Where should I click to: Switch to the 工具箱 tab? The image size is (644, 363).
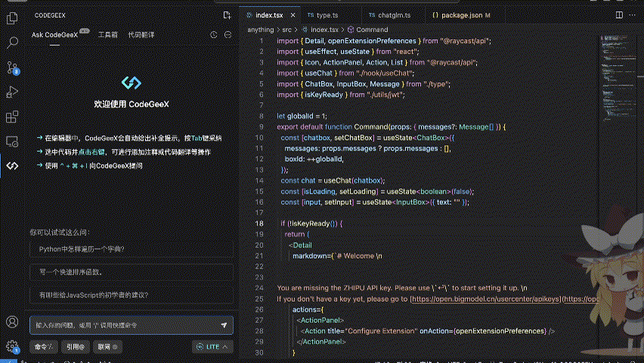[108, 35]
